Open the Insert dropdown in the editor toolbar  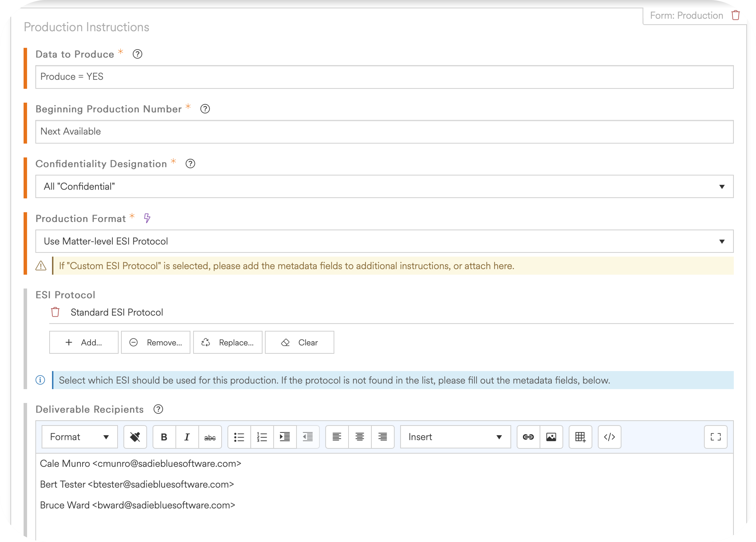[x=455, y=437]
